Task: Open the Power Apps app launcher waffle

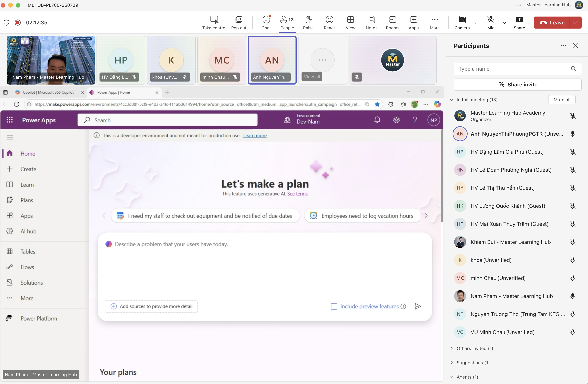Action: [9, 120]
